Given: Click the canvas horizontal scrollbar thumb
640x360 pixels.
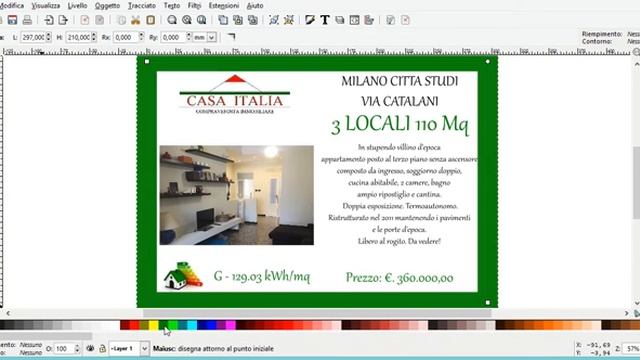Looking at the screenshot, I should click(317, 313).
